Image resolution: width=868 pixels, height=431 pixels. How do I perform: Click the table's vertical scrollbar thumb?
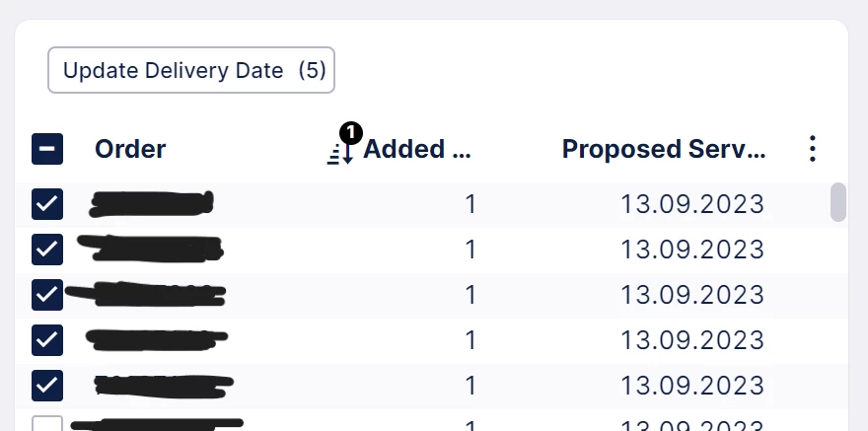coord(838,202)
